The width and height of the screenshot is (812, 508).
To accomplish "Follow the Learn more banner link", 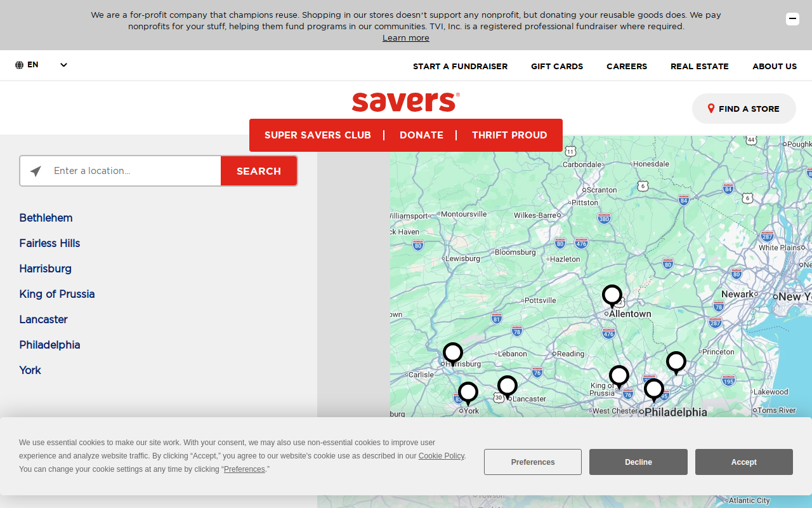I will [x=406, y=38].
